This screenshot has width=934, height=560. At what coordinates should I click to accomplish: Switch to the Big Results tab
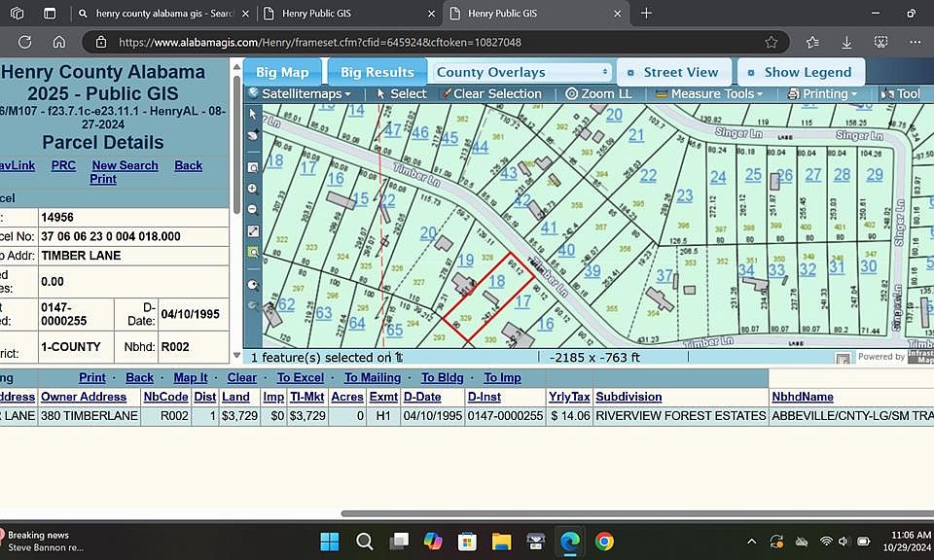(x=377, y=72)
